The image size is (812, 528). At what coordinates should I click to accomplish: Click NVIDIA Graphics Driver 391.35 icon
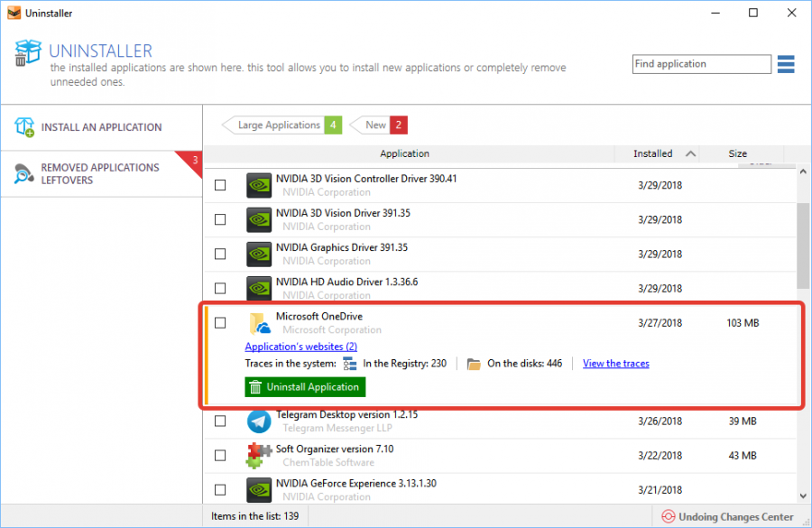pyautogui.click(x=259, y=254)
